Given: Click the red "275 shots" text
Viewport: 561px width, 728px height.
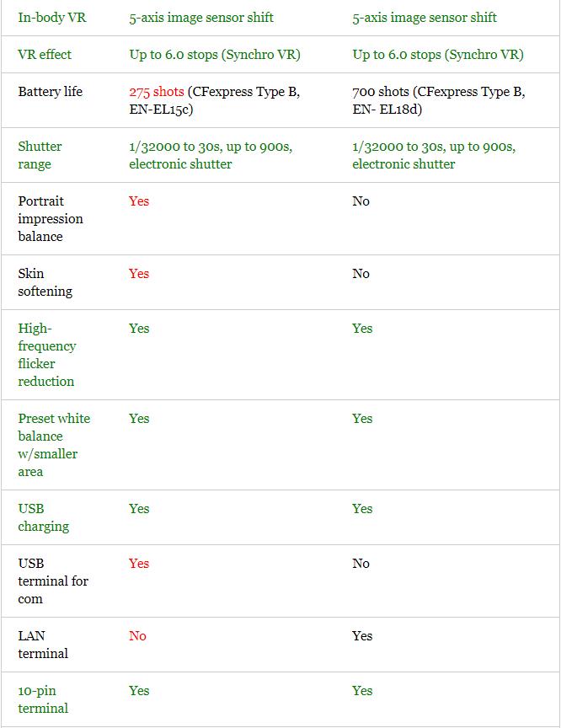Looking at the screenshot, I should [x=157, y=92].
